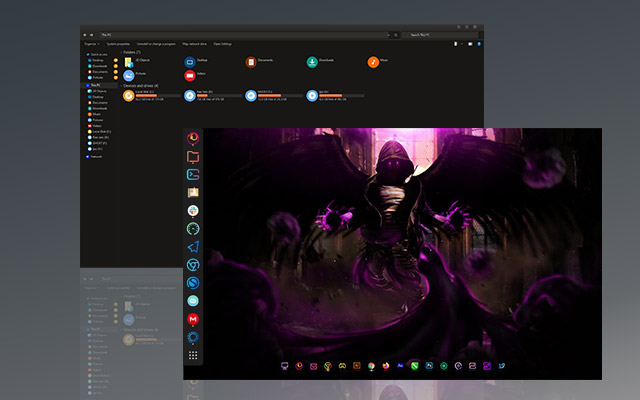Open the game controller icon in the bottom dock
The width and height of the screenshot is (640, 400).
(x=342, y=366)
